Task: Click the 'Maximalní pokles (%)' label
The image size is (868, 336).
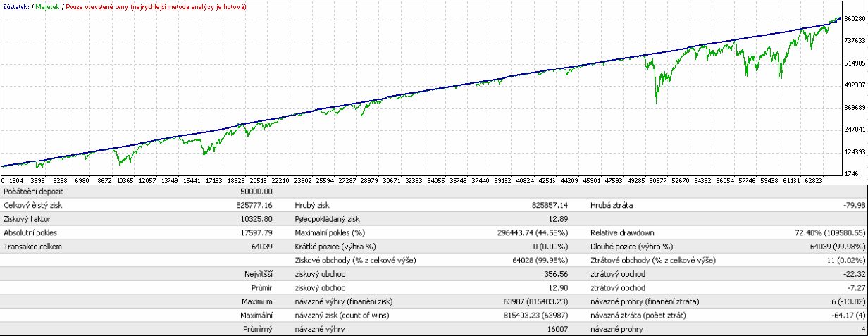Action: [x=330, y=232]
